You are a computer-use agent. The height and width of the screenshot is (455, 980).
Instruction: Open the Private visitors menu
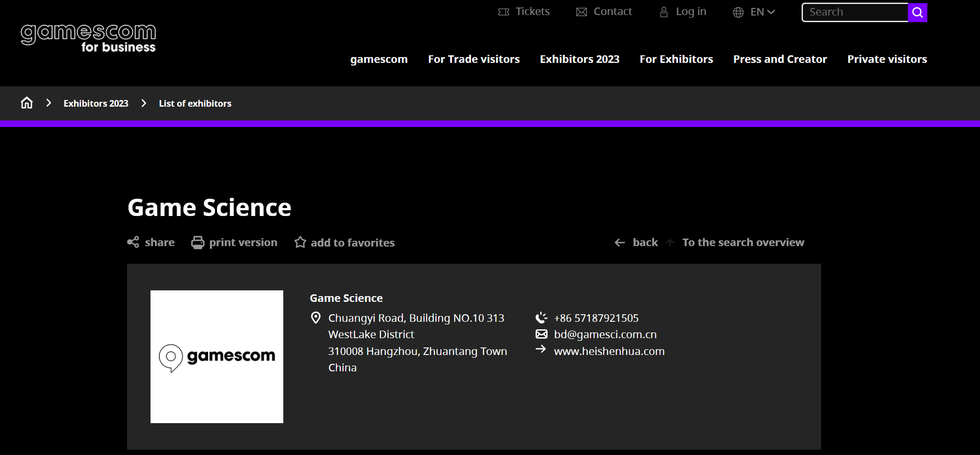887,59
